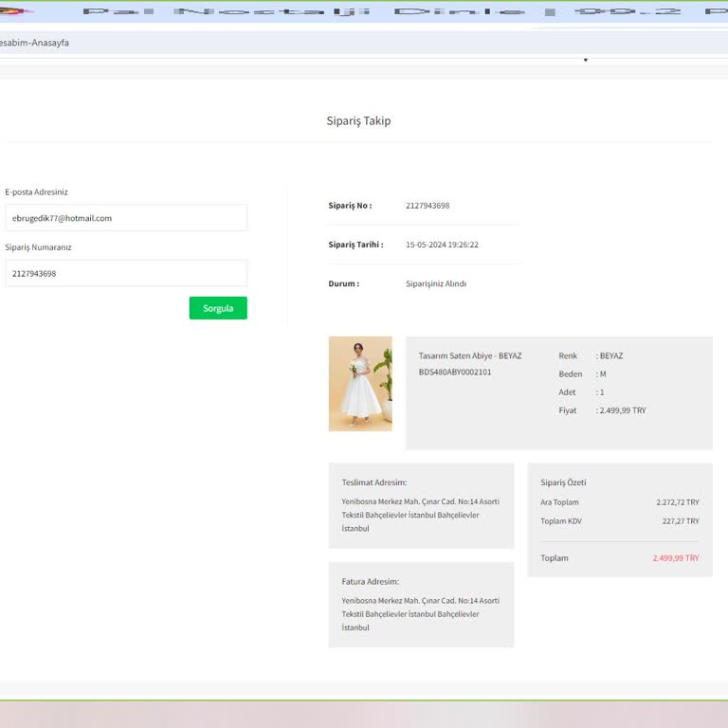Click the Teslimat Adresim heading
Screen dimensions: 728x728
[374, 482]
